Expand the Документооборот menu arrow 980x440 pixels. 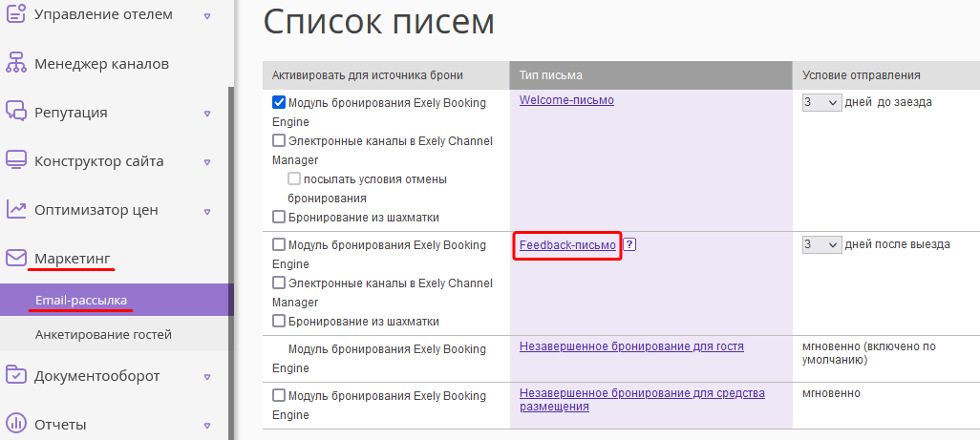pyautogui.click(x=207, y=378)
